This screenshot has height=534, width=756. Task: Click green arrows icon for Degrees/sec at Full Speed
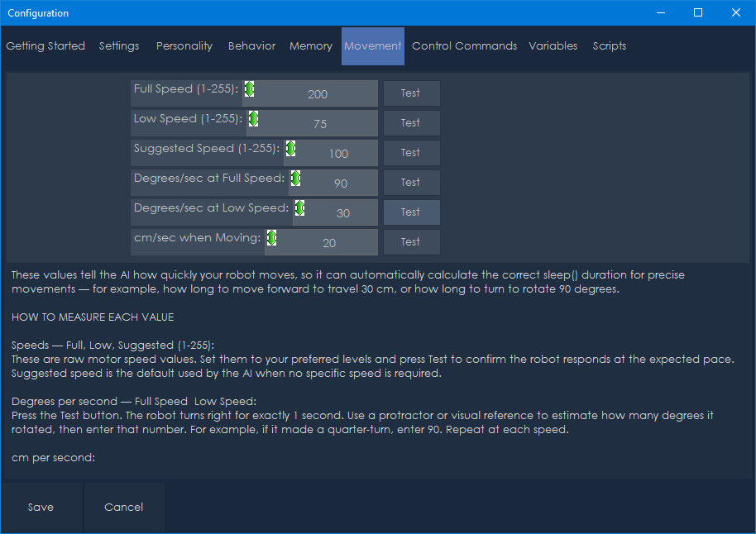(x=294, y=179)
